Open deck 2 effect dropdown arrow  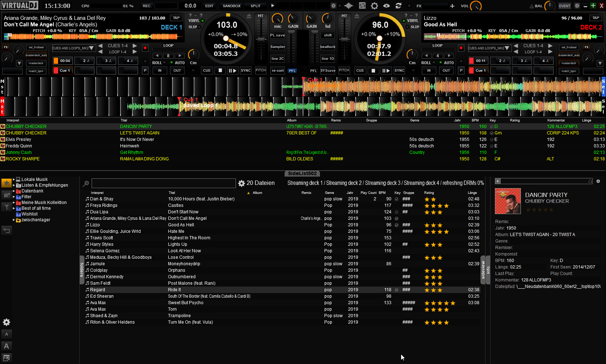point(600,63)
